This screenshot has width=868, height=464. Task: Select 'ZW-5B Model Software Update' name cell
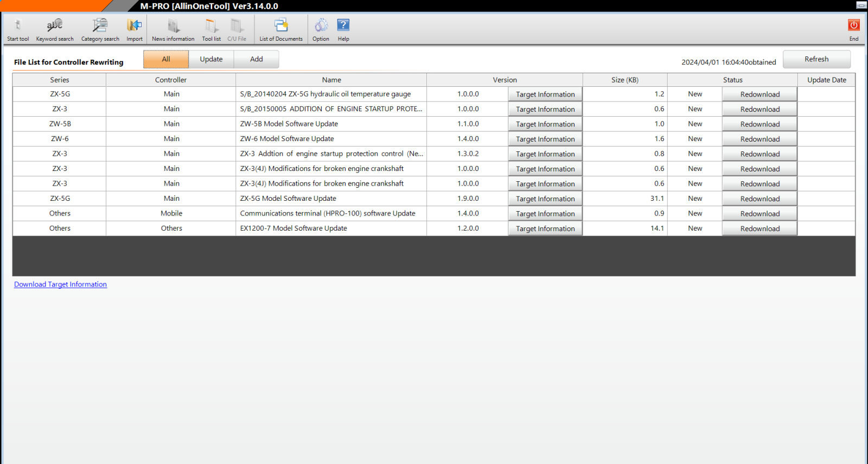[x=331, y=124]
